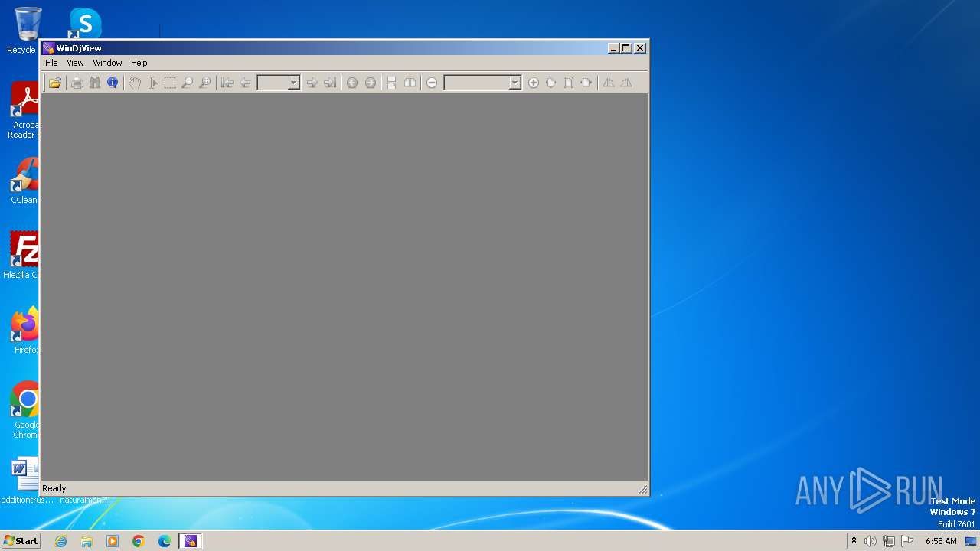Open the View menu

coord(75,63)
